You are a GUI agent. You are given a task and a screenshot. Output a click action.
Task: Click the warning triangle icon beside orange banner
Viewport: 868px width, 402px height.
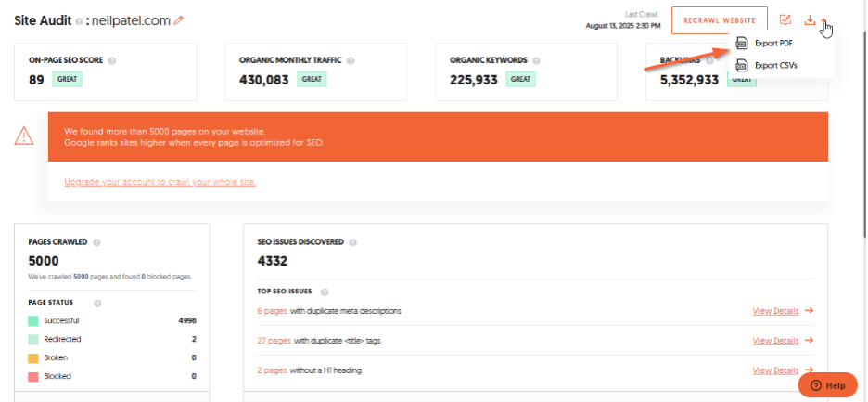tap(24, 136)
